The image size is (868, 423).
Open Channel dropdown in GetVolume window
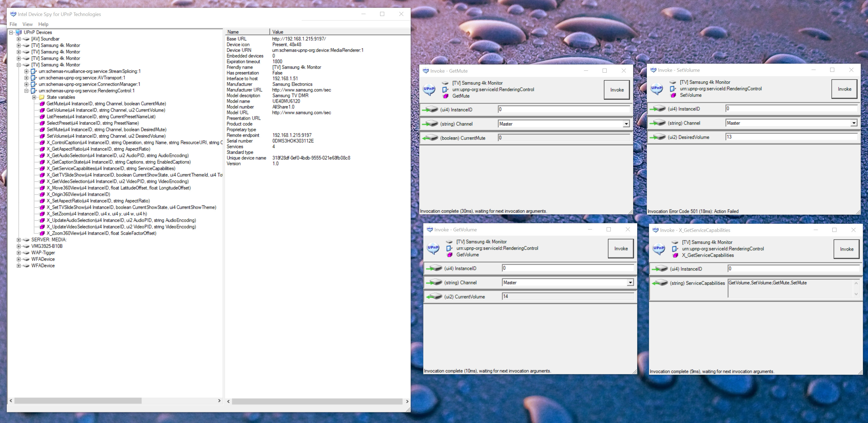tap(630, 283)
